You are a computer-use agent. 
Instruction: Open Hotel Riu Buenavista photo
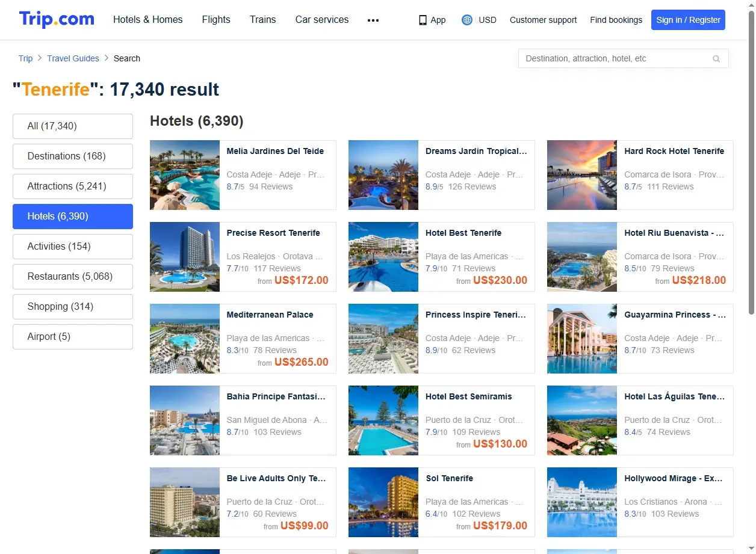[582, 257]
